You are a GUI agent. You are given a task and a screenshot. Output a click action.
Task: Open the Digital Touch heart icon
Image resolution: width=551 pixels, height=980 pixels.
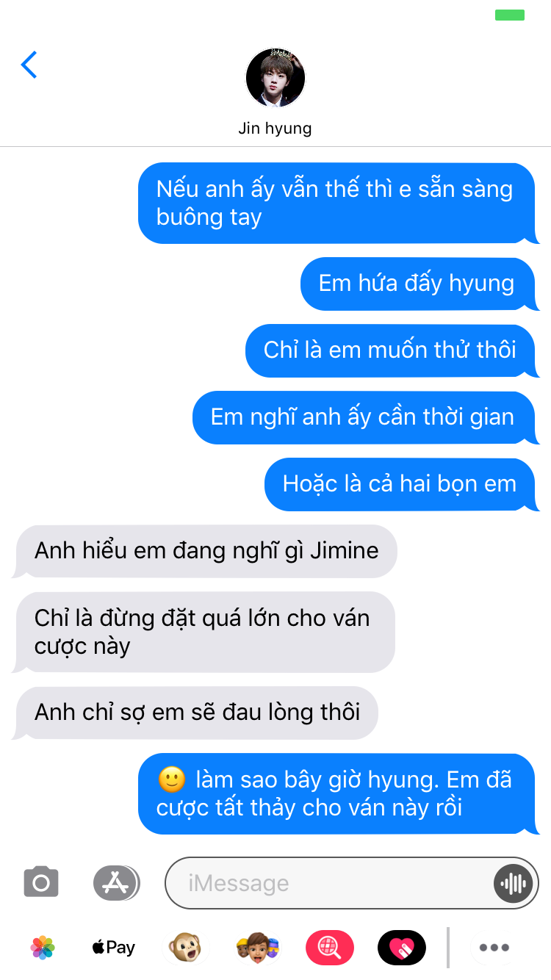tap(402, 948)
